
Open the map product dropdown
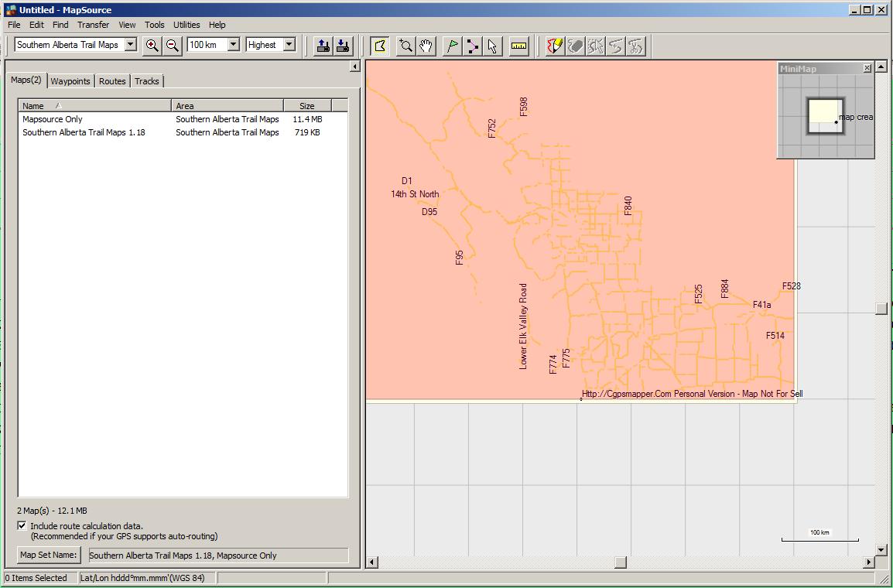point(130,45)
